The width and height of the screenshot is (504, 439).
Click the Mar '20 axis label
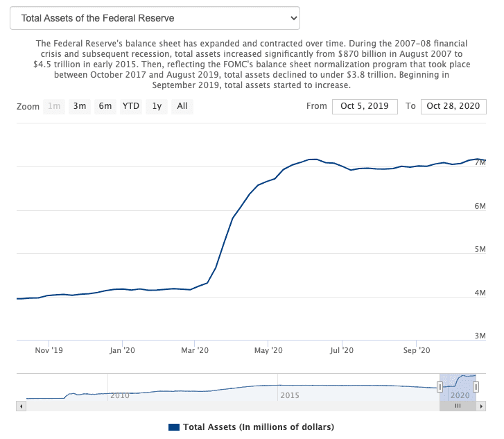tap(195, 350)
